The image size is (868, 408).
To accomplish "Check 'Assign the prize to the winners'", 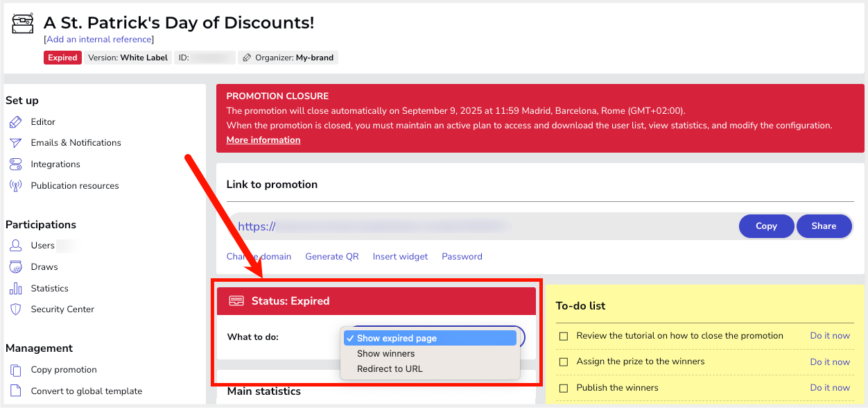I will [564, 362].
